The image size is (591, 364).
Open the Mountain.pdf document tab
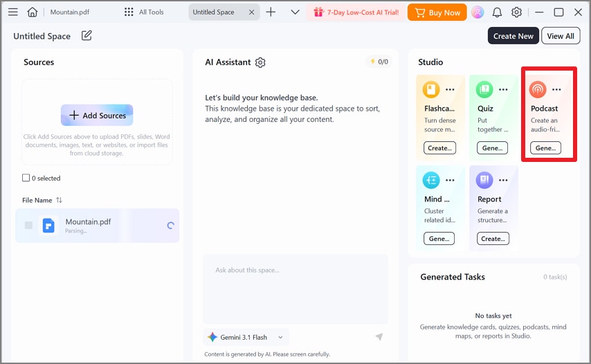pos(70,12)
